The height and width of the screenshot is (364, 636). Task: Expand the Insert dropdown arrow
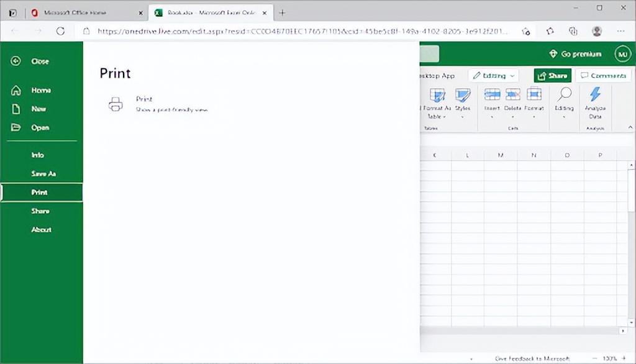pyautogui.click(x=492, y=117)
